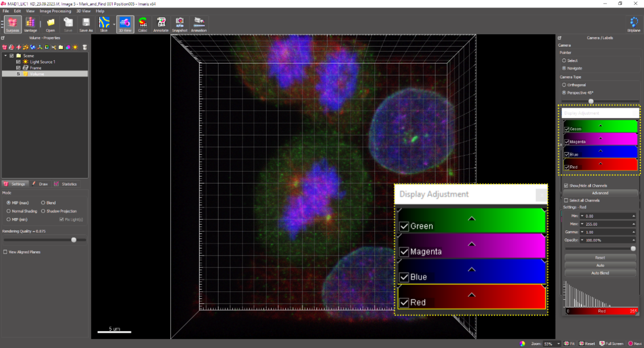
Task: Click the Rendering Quality slider handle
Action: pyautogui.click(x=74, y=240)
